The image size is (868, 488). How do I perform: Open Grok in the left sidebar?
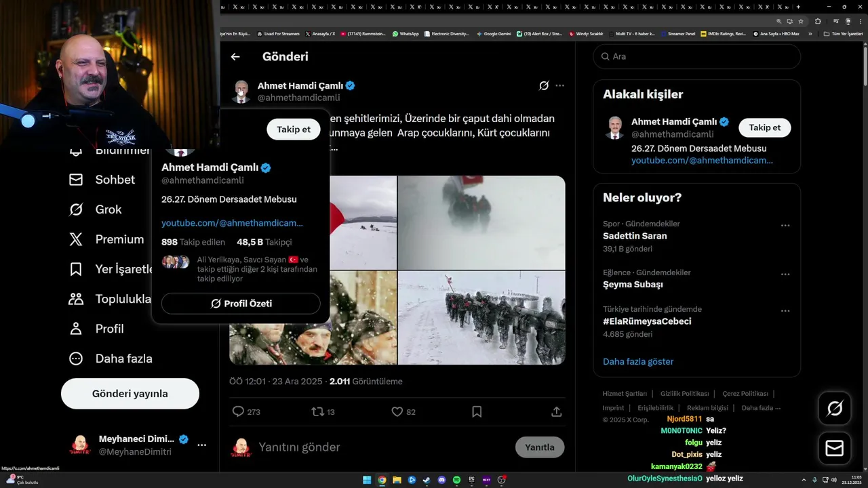(95, 209)
